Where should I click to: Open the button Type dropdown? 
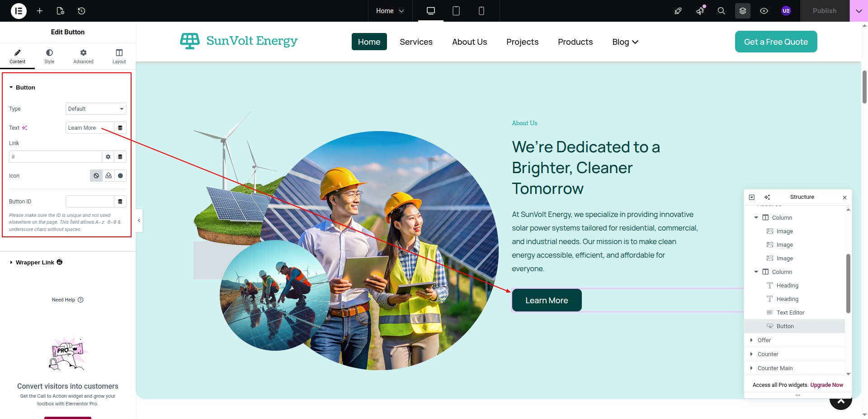pyautogui.click(x=96, y=109)
